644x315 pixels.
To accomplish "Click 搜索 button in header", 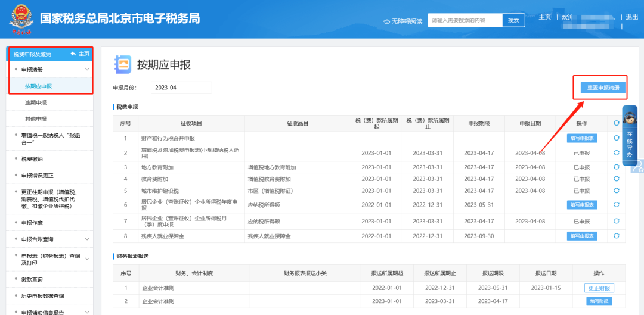I will pos(513,20).
